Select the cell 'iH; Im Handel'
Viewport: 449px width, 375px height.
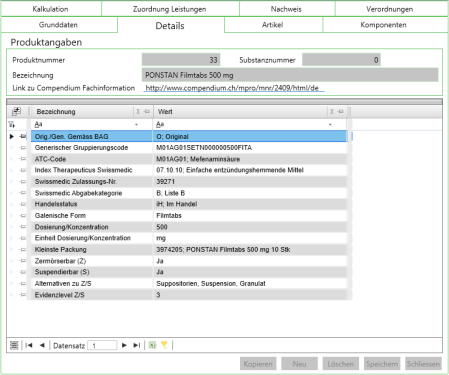coord(250,204)
